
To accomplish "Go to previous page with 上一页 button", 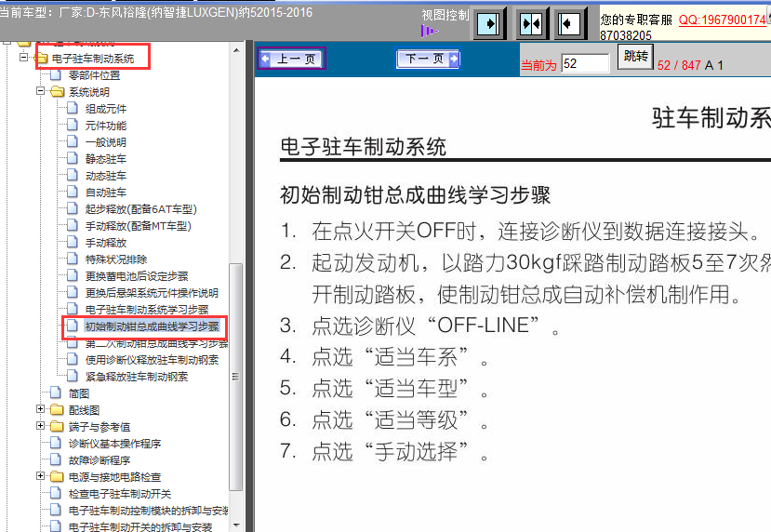I will [x=292, y=59].
